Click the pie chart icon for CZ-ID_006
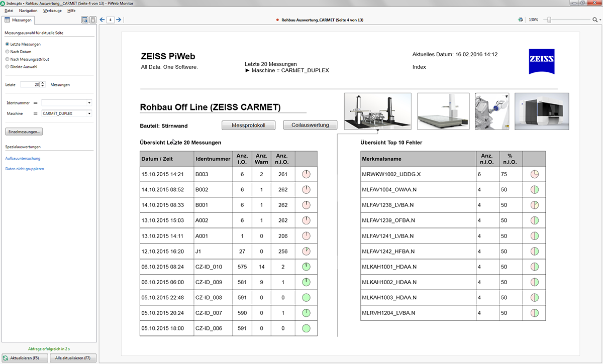Viewport: 603px width, 364px height. 306,329
